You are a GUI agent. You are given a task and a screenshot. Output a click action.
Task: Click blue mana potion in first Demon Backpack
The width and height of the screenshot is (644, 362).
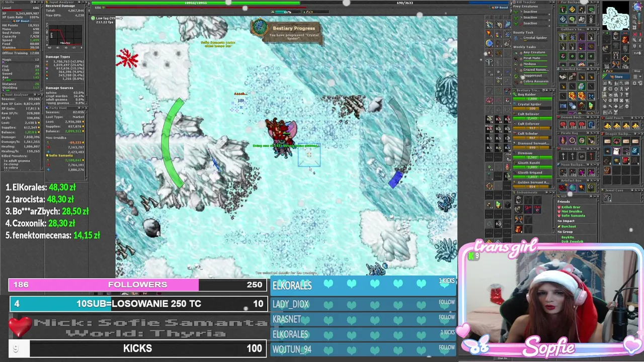coord(591,124)
